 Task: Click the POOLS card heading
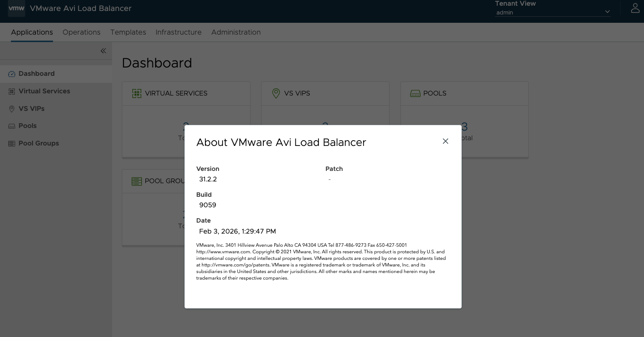click(435, 93)
